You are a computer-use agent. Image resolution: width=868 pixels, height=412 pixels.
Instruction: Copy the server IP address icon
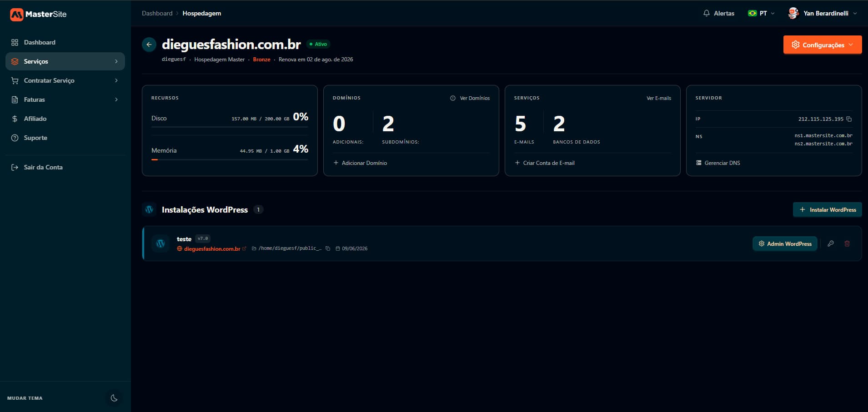tap(849, 119)
